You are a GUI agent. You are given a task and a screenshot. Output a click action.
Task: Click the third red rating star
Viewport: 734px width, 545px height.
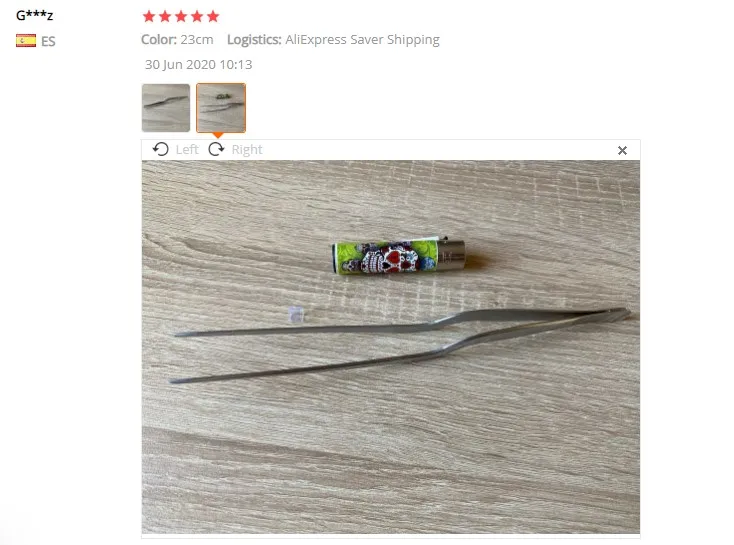click(181, 16)
